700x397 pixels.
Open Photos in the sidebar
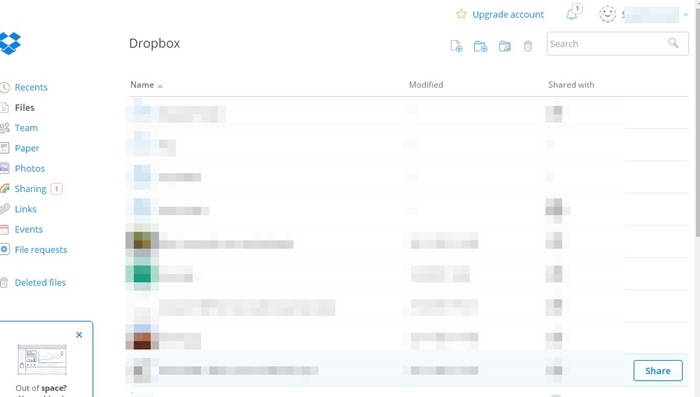(29, 168)
